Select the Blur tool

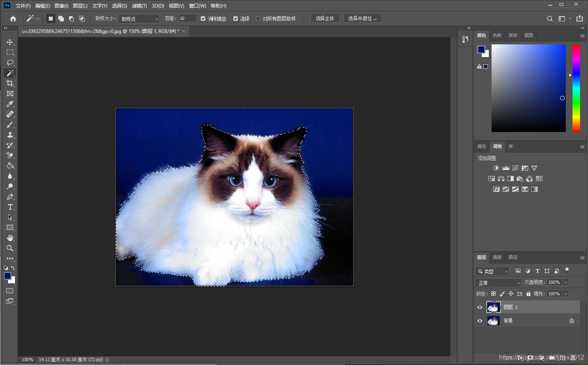[10, 176]
